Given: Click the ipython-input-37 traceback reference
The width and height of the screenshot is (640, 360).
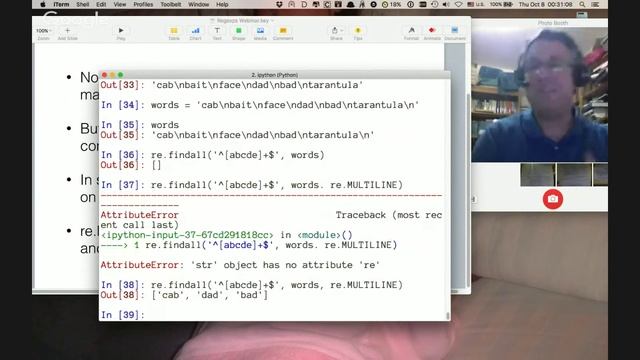Looking at the screenshot, I should click(x=187, y=235).
